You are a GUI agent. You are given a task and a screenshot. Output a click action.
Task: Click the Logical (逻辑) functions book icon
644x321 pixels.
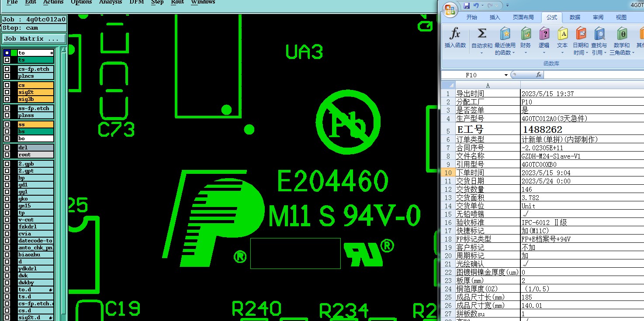(x=544, y=34)
